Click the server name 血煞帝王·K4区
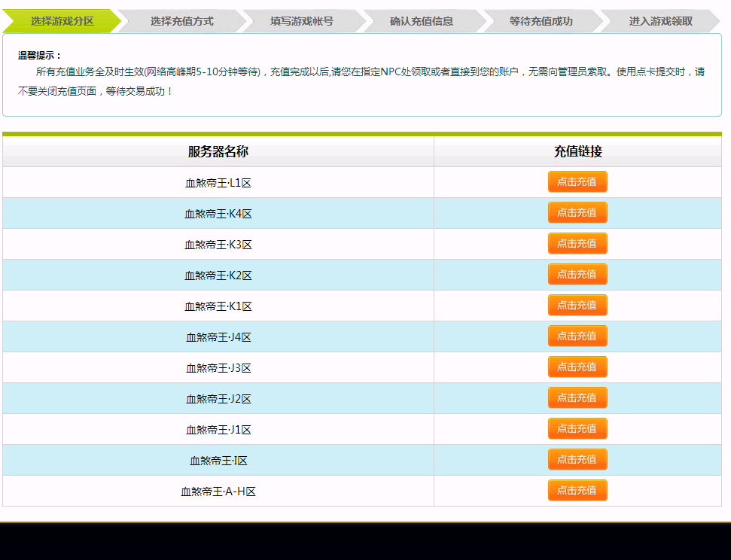 (218, 214)
